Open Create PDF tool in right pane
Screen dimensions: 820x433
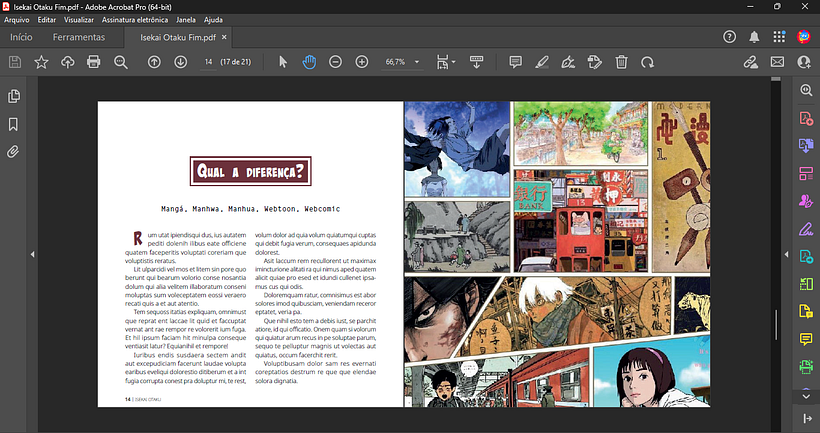pyautogui.click(x=806, y=118)
